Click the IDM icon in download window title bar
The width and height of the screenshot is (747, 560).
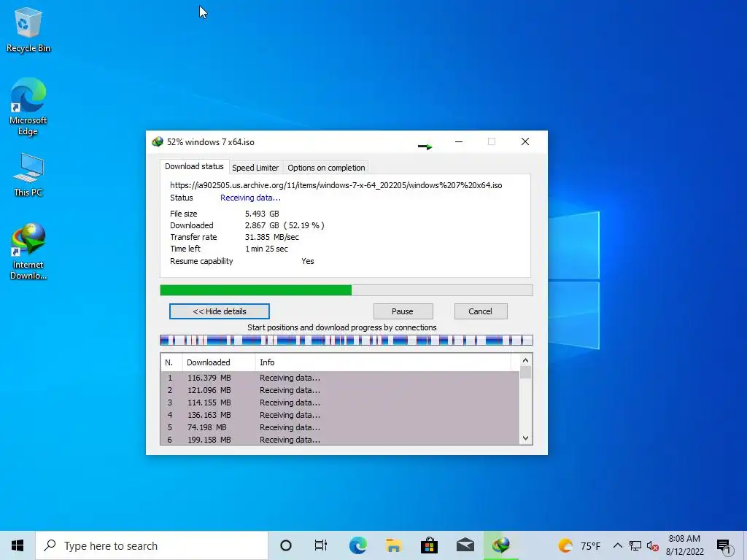(x=158, y=142)
